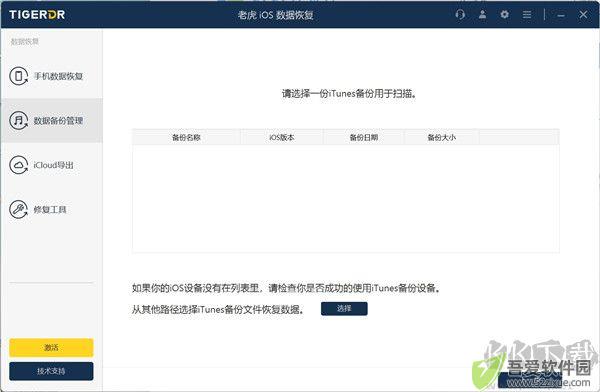This screenshot has height=392, width=600.
Task: Minimize the TigerDR window
Action: (x=561, y=15)
